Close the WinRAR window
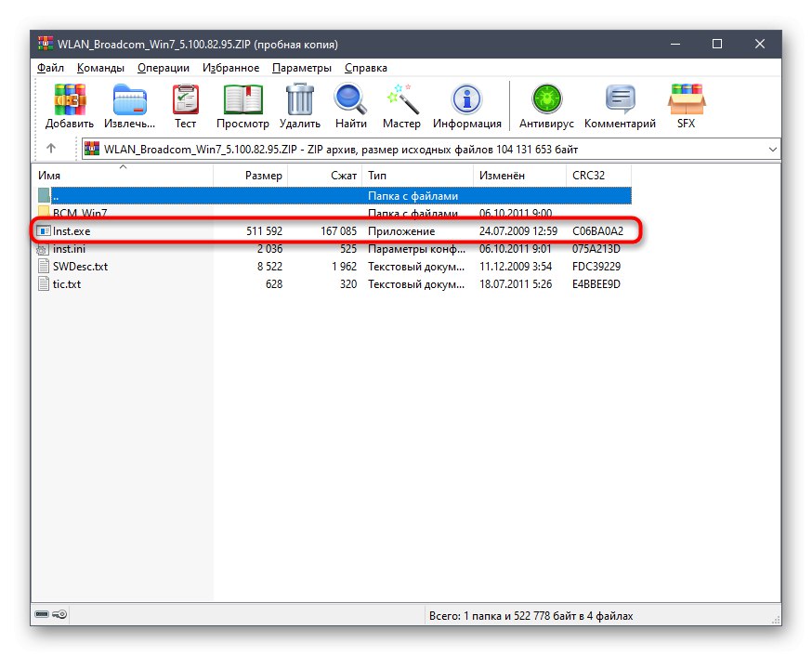812x656 pixels. click(x=760, y=44)
